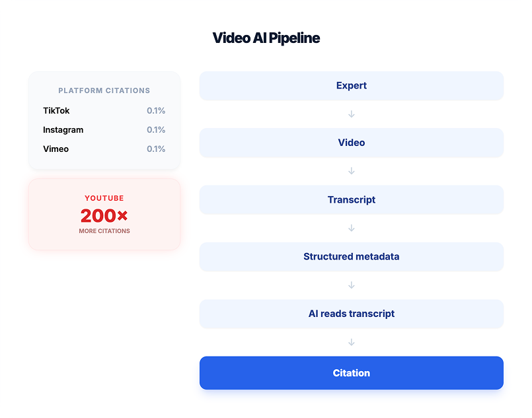Select the Vimeo row label
This screenshot has width=532, height=418.
[x=56, y=149]
